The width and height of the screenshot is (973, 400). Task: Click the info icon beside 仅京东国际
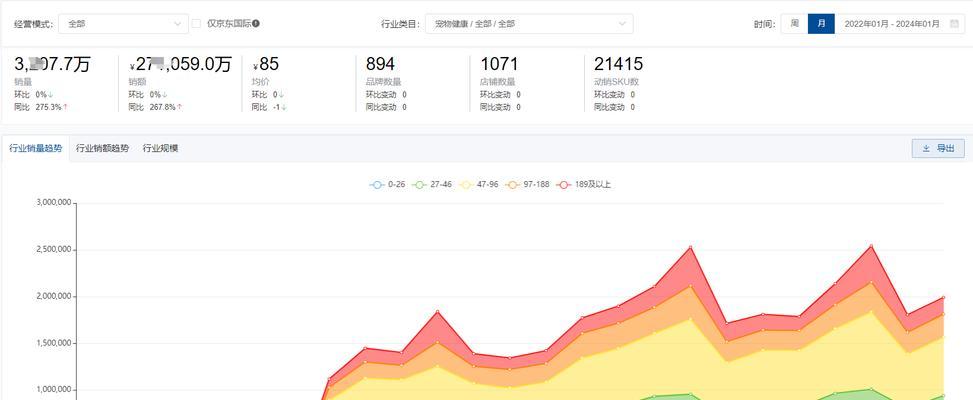click(x=256, y=24)
